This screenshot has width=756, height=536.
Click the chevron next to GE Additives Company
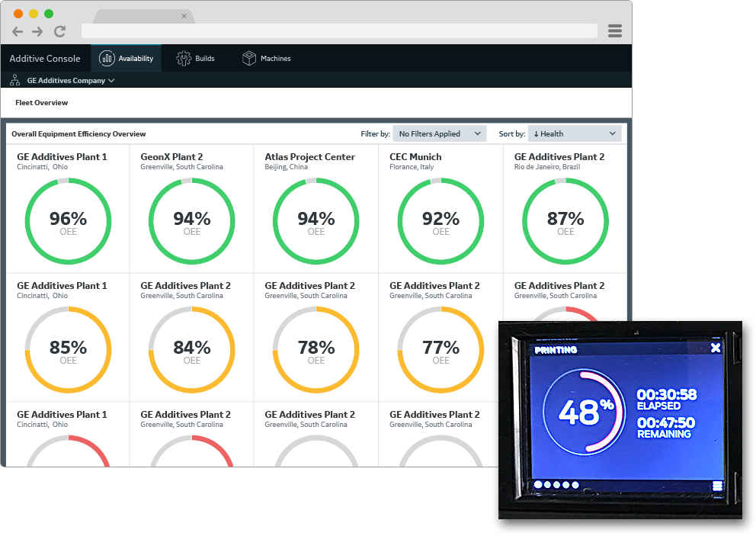(111, 81)
